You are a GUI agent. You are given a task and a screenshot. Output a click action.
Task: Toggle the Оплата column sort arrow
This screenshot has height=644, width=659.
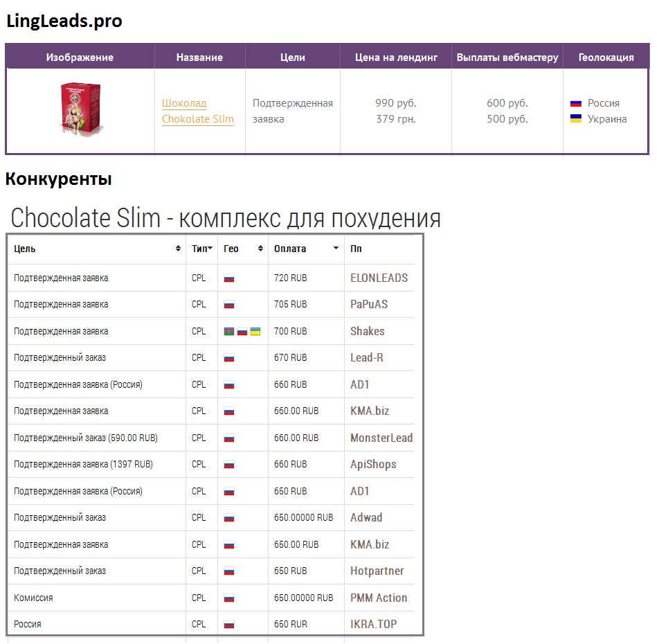coord(336,249)
